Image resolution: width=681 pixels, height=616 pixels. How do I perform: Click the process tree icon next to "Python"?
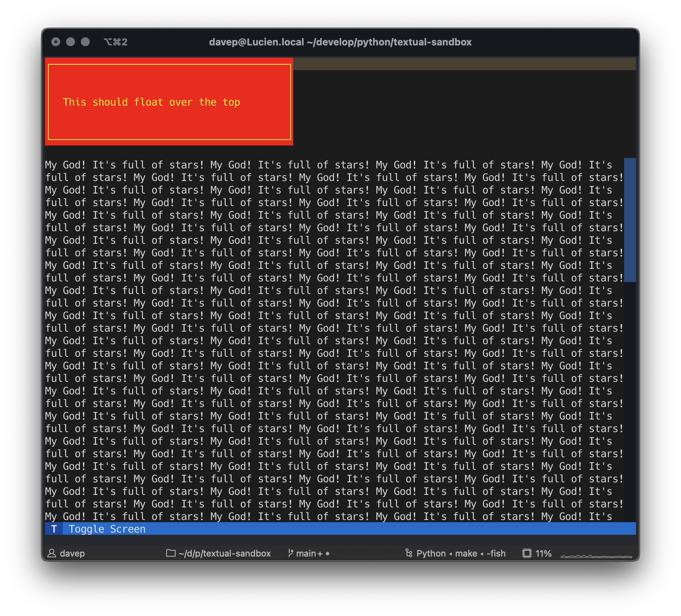pos(408,553)
